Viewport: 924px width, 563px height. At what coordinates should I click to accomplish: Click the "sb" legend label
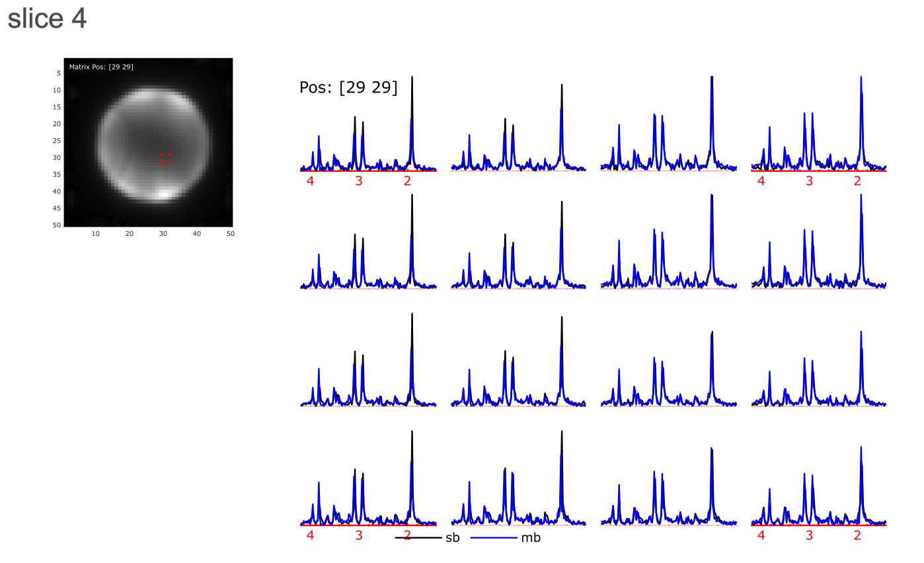[x=452, y=538]
